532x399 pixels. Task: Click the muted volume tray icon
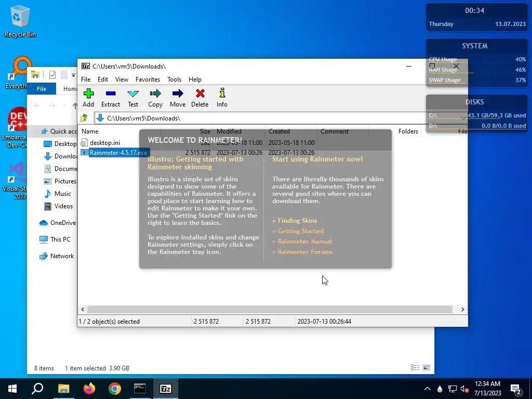464,389
